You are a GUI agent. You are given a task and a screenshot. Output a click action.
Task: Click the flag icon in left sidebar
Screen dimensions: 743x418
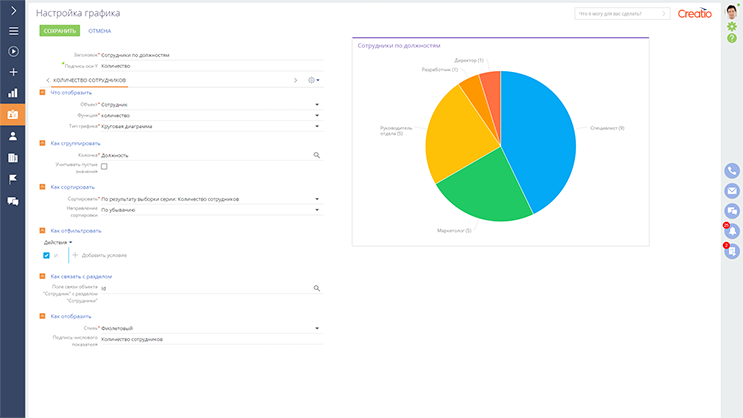(x=13, y=179)
